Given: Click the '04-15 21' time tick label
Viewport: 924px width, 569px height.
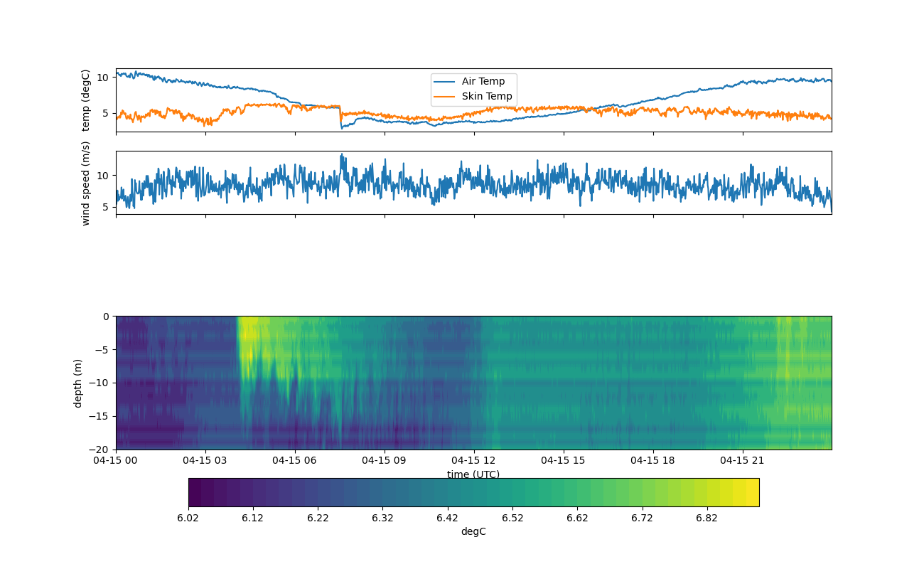Looking at the screenshot, I should 743,460.
